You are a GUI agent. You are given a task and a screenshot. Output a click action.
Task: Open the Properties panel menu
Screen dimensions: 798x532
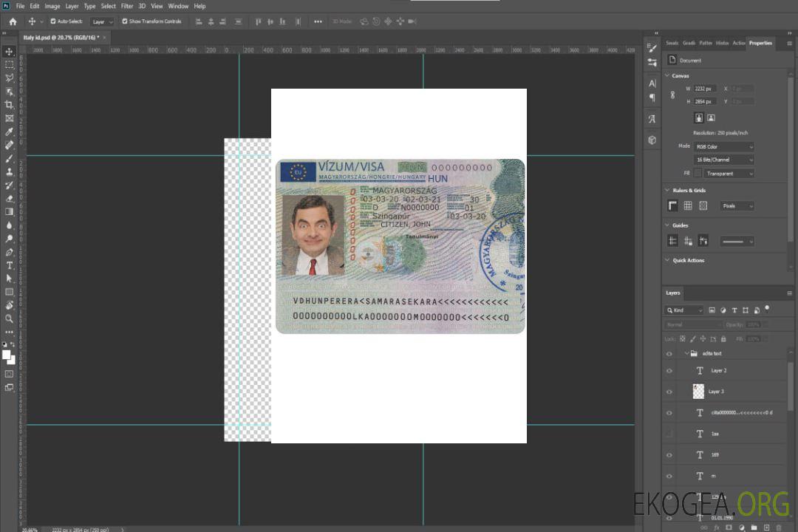pos(789,44)
